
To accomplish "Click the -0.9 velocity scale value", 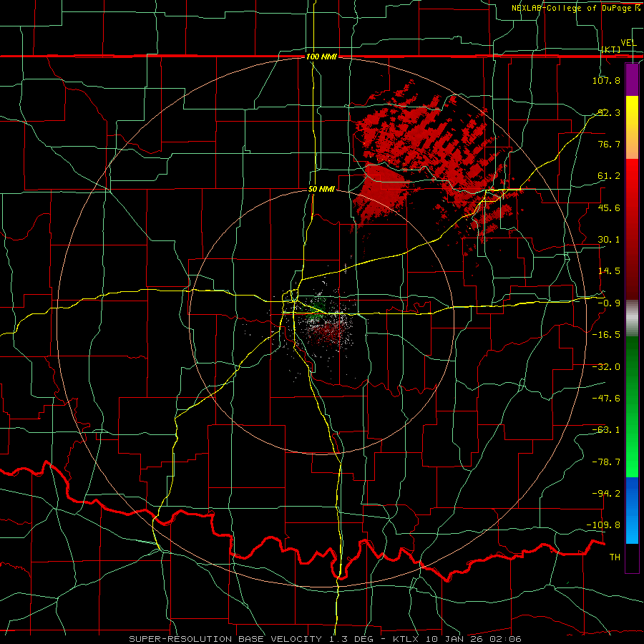I will pyautogui.click(x=609, y=303).
